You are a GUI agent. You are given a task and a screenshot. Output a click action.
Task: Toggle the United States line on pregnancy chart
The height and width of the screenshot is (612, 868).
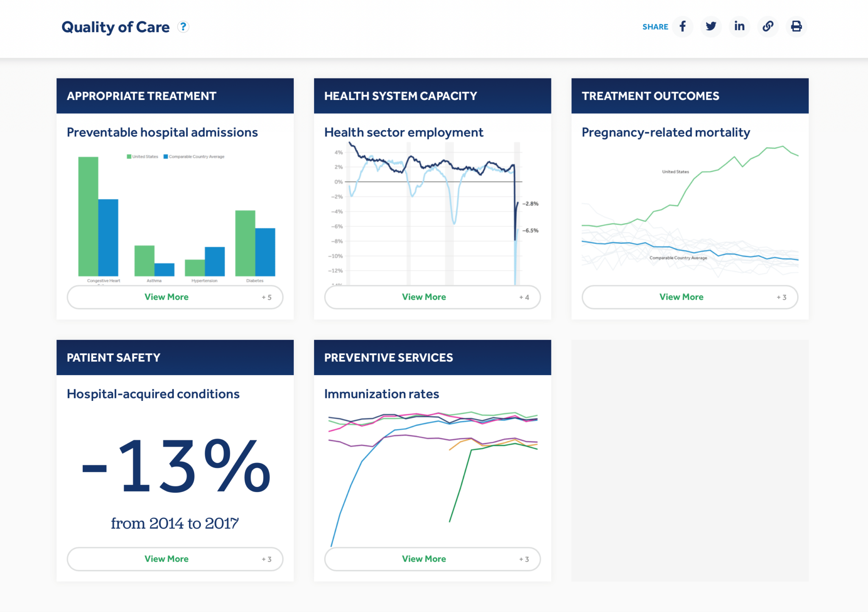675,172
